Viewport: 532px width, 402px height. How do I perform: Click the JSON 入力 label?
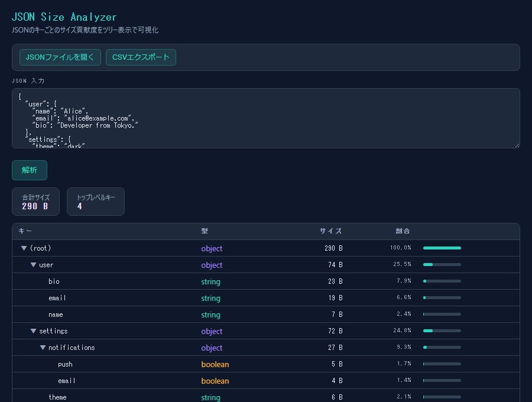(28, 81)
